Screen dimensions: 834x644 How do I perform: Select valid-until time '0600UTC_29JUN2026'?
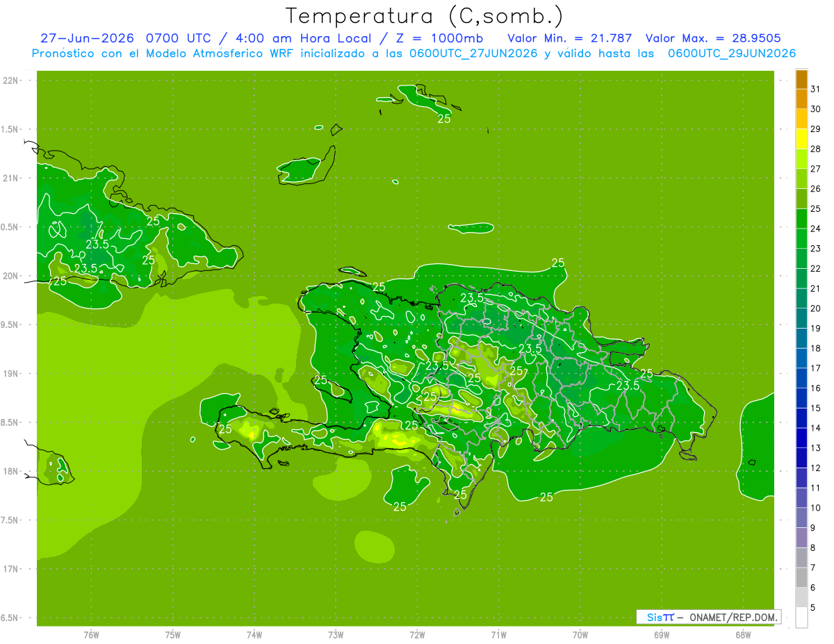tap(731, 53)
